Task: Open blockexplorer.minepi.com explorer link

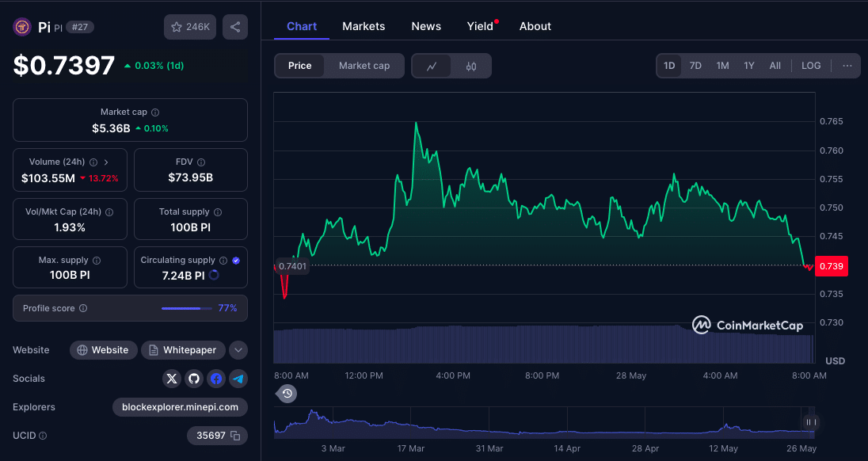Action: [x=180, y=407]
